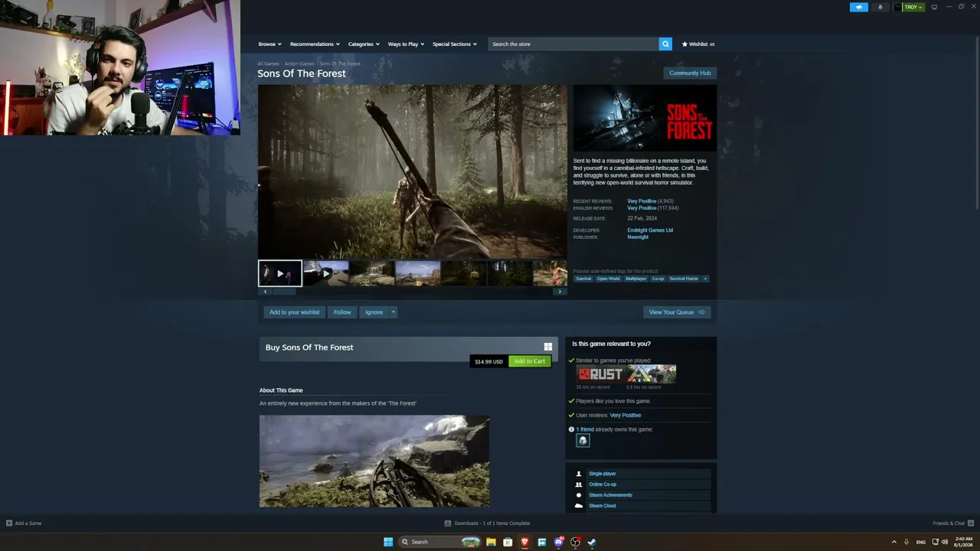This screenshot has height=551, width=980.
Task: Open Friends & Chat panel
Action: click(952, 523)
